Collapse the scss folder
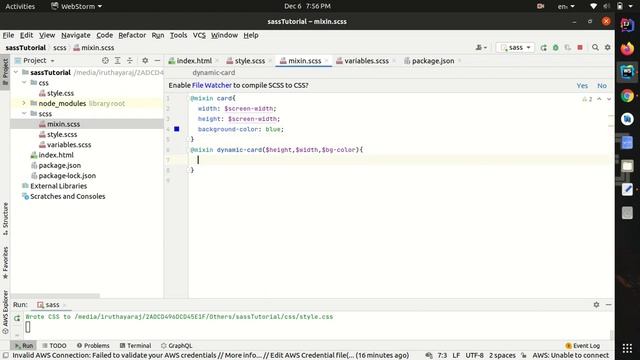This screenshot has height=360, width=640. [24, 113]
